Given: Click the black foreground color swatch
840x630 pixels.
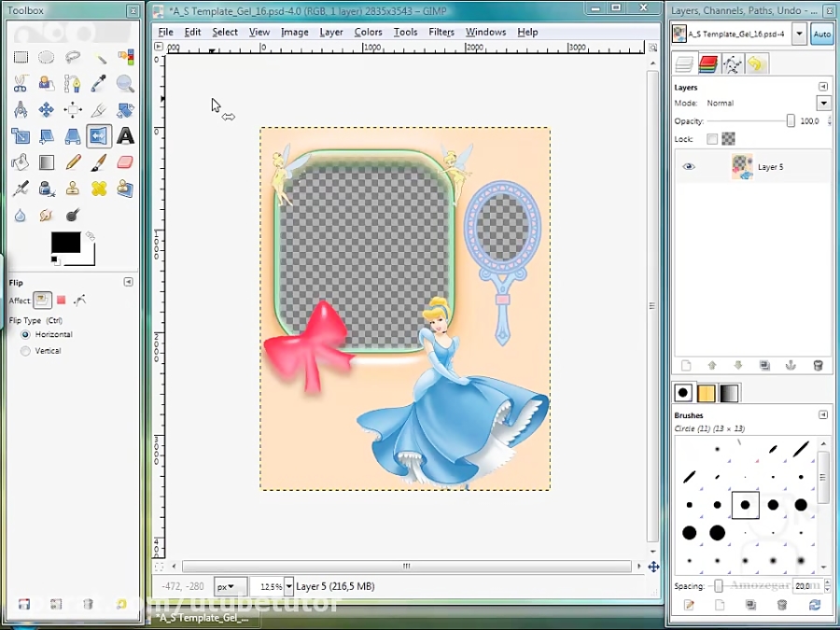Looking at the screenshot, I should click(65, 243).
